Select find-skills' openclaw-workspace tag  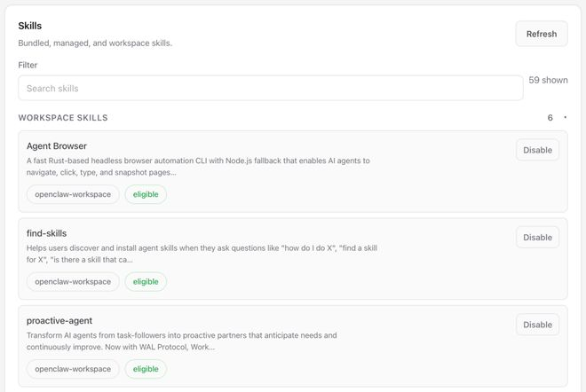(x=73, y=281)
